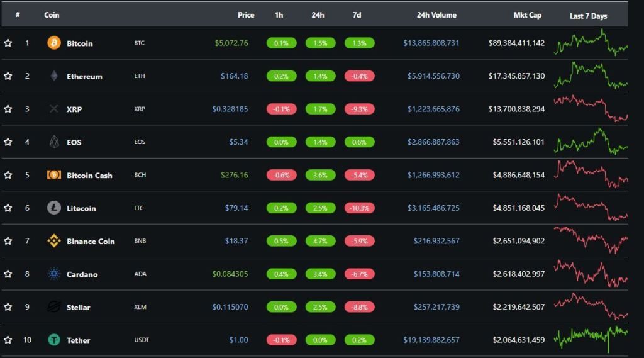The height and width of the screenshot is (358, 644).
Task: Click the Tether logo icon
Action: click(54, 340)
